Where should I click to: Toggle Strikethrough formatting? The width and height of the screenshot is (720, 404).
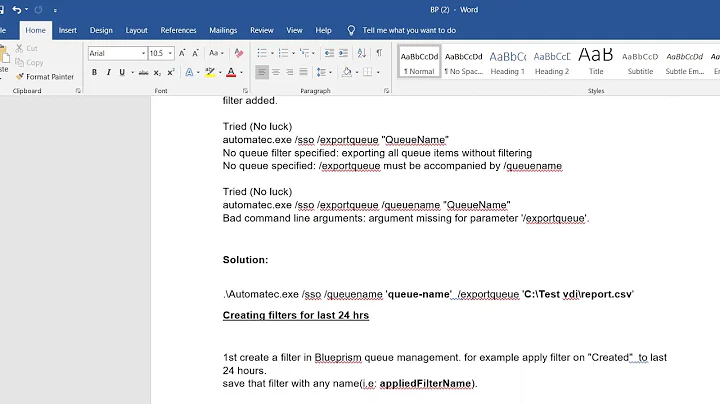pos(143,72)
